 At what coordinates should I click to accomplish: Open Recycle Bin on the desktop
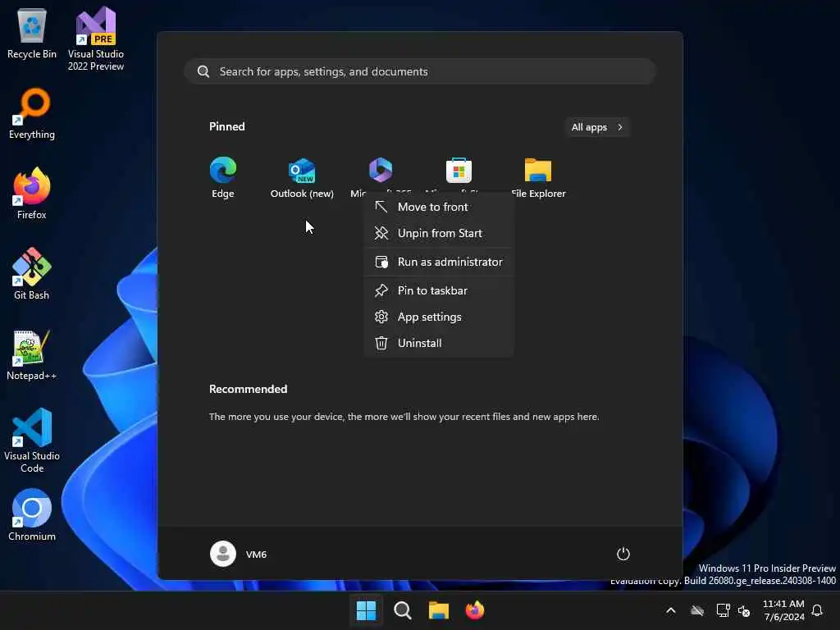(x=32, y=33)
